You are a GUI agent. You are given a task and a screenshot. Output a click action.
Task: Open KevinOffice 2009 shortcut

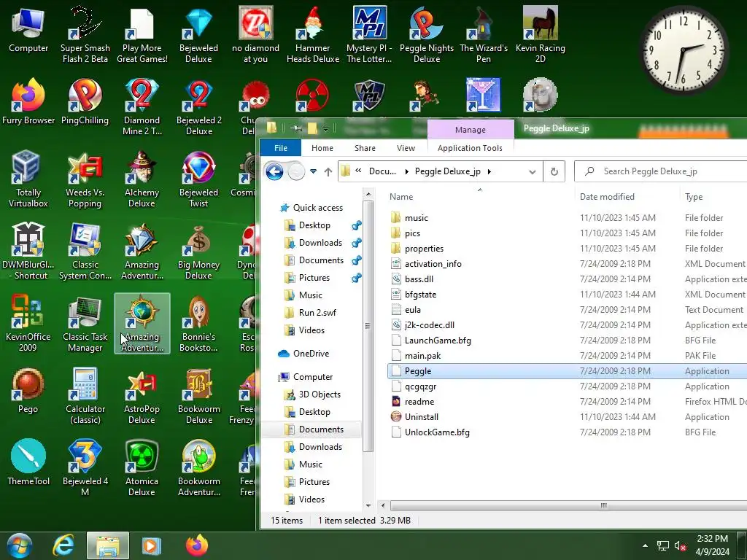point(28,323)
